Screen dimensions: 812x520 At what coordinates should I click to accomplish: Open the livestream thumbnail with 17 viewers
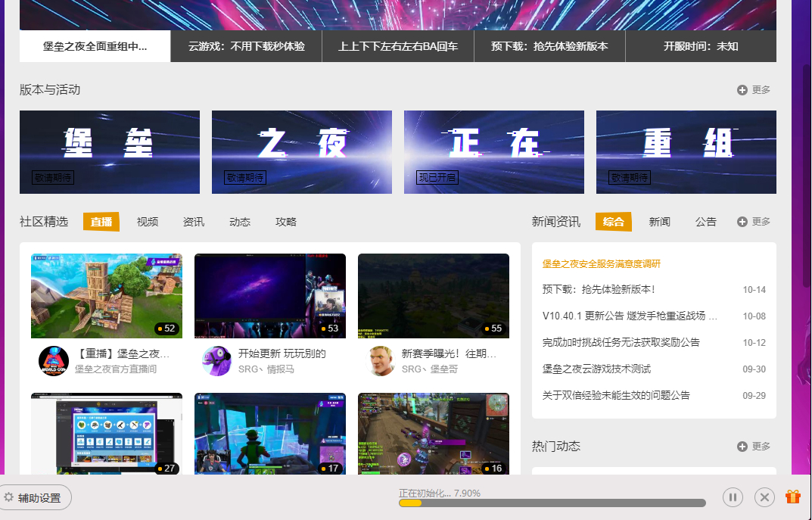click(x=270, y=434)
